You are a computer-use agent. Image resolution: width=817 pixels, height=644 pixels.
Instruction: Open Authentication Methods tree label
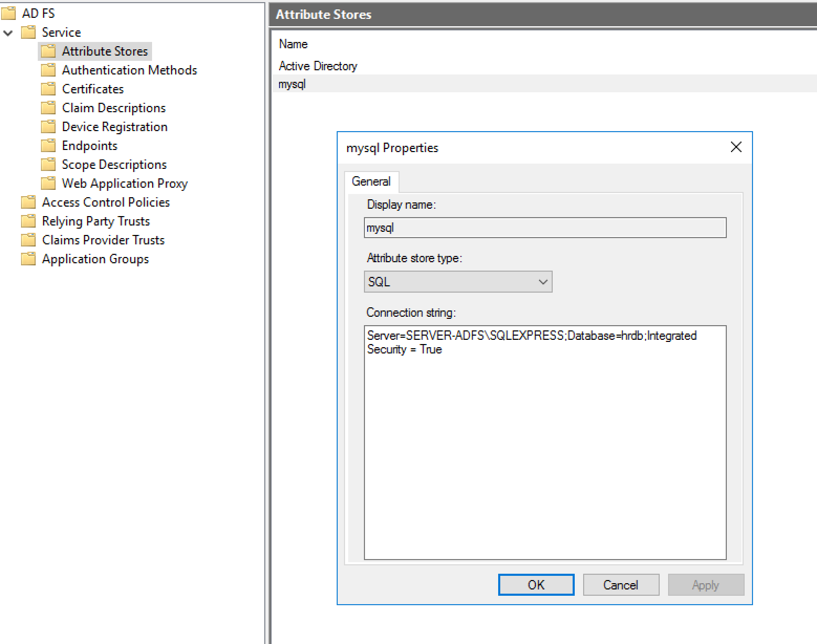click(x=130, y=70)
